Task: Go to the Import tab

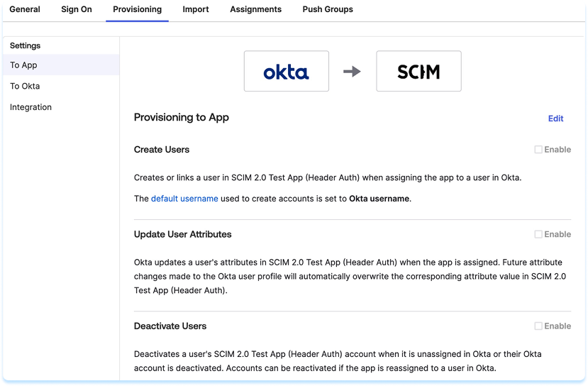Action: (x=195, y=10)
